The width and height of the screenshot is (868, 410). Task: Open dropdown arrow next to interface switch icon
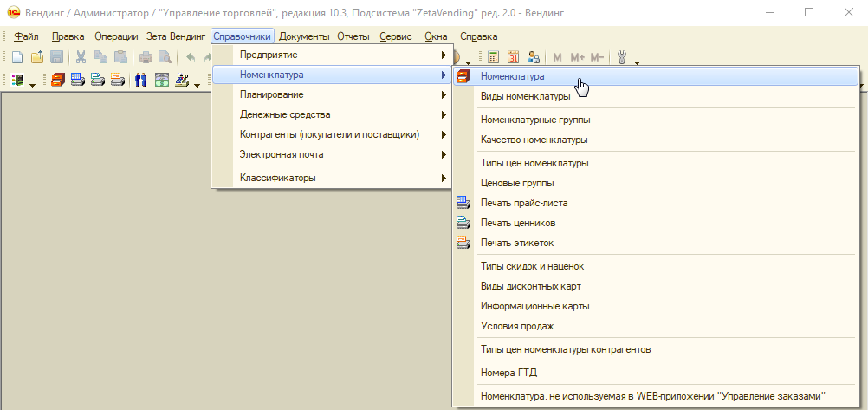(x=32, y=84)
